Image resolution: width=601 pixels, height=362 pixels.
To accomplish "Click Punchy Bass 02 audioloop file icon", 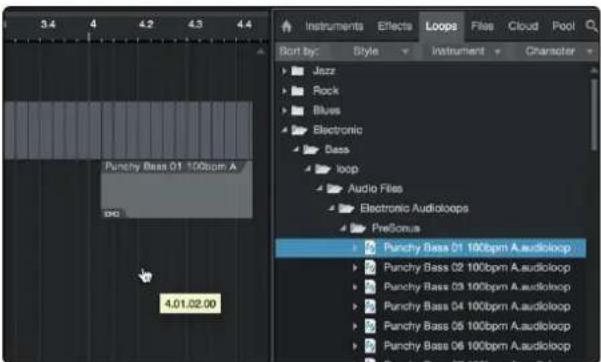I will [x=370, y=267].
